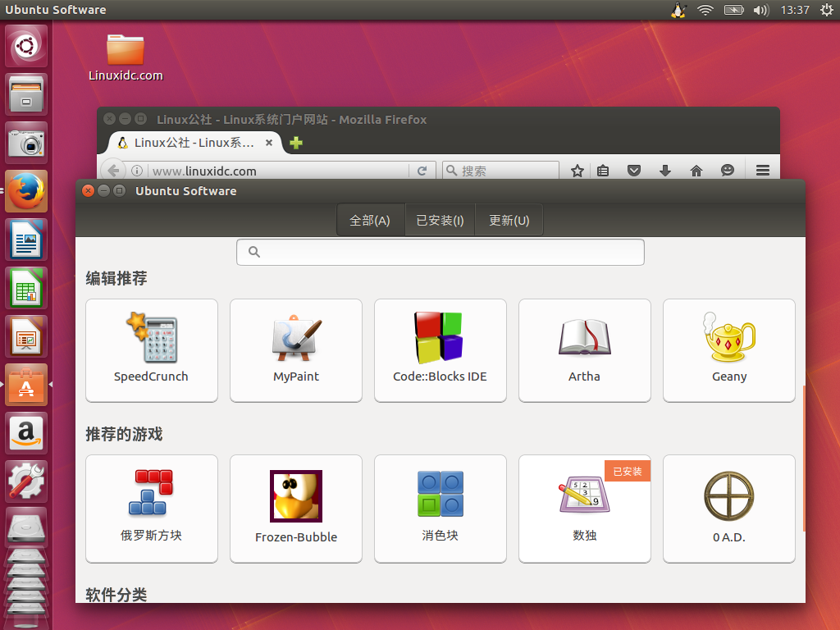The image size is (840, 630).
Task: Select the Frozen-Bubble game tile
Action: [x=295, y=509]
